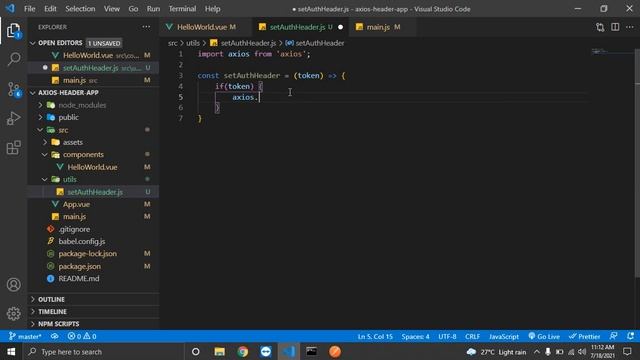
Task: Open Google Chrome from the taskbar
Action: point(243,351)
